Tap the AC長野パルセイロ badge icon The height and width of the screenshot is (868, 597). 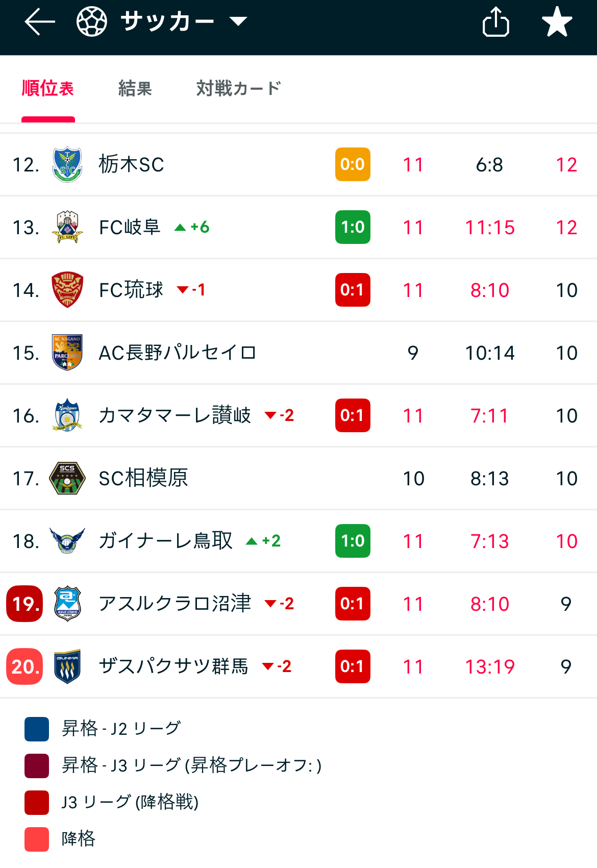(67, 353)
